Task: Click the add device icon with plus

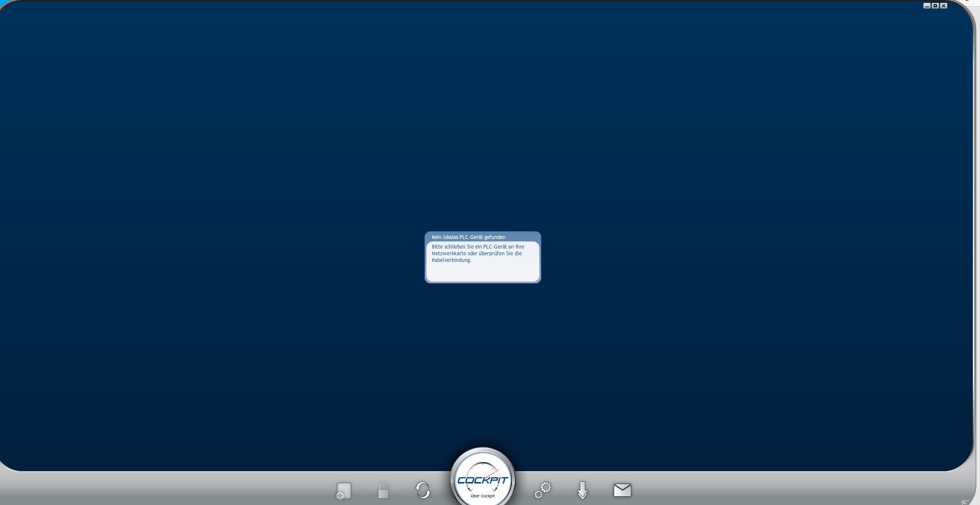Action: [344, 490]
